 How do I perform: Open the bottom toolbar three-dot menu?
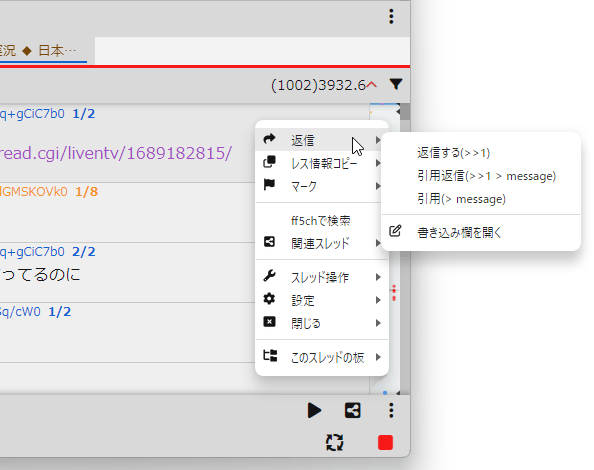point(391,410)
